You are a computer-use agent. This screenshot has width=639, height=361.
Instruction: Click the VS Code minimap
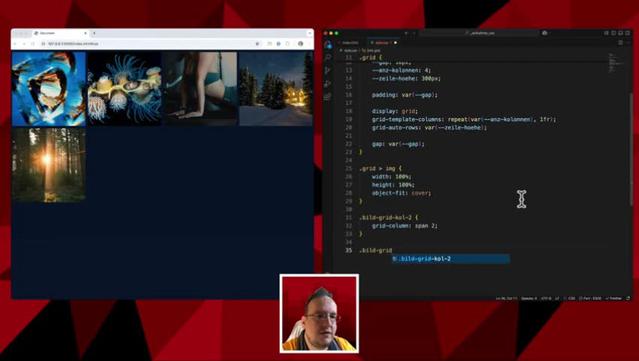point(616,63)
